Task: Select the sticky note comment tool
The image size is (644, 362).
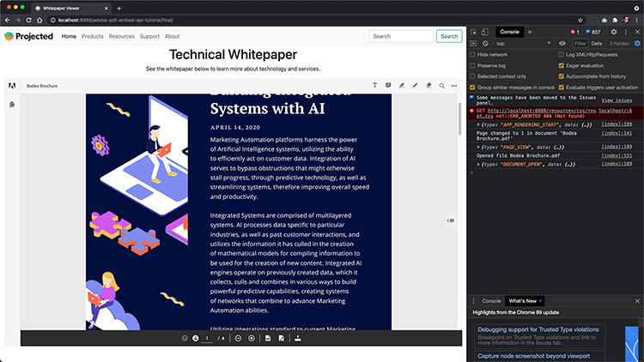Action: point(389,86)
